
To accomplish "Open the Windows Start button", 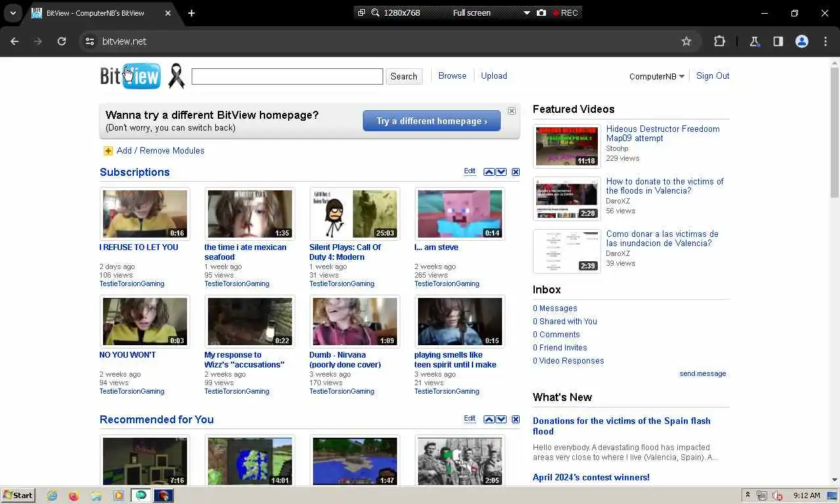I will tap(18, 495).
